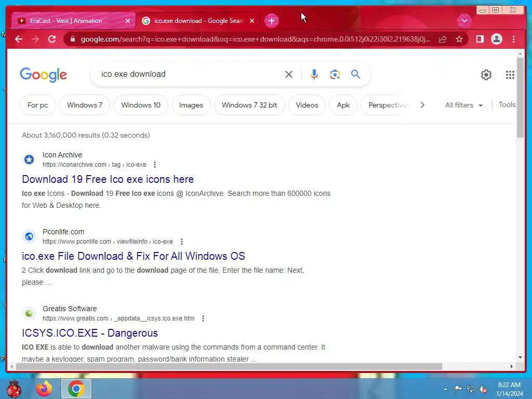
Task: Switch to Videos results
Action: click(x=307, y=105)
